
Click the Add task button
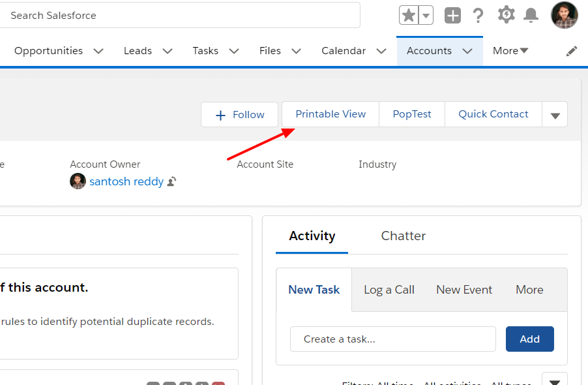(x=529, y=339)
